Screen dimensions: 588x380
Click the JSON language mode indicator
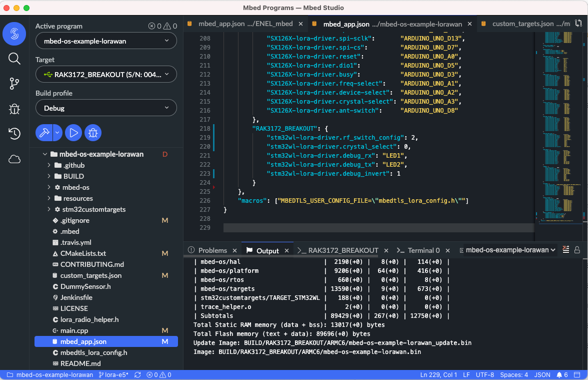(542, 374)
